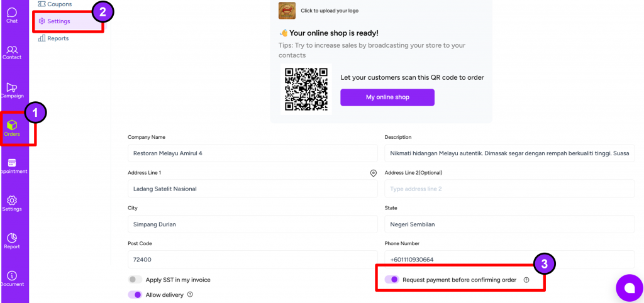
Task: Open the Campaign megaphone icon
Action: pyautogui.click(x=12, y=89)
